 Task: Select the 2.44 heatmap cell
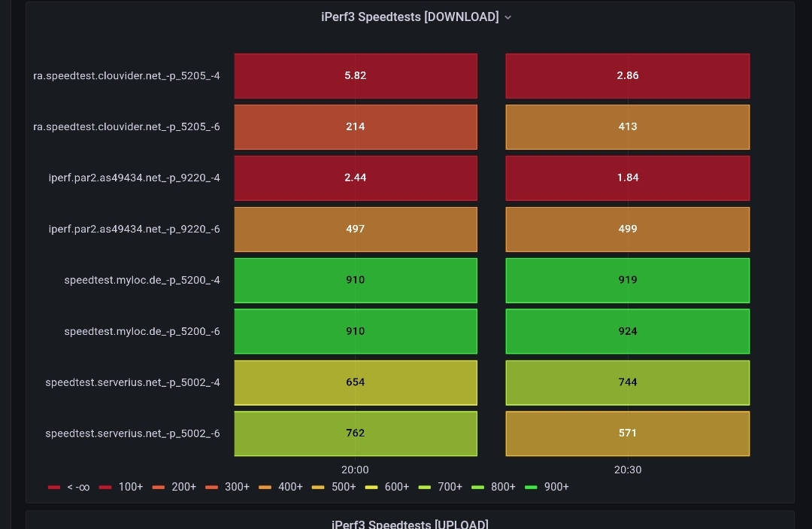tap(356, 178)
